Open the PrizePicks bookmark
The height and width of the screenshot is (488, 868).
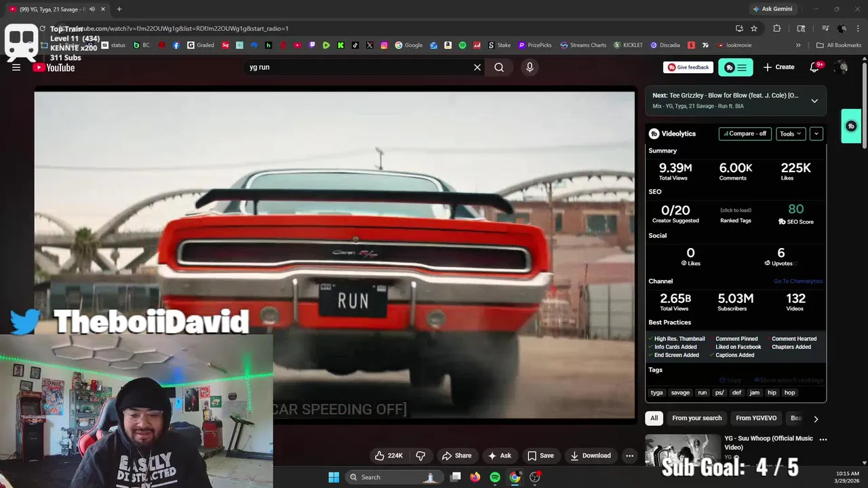tap(535, 45)
